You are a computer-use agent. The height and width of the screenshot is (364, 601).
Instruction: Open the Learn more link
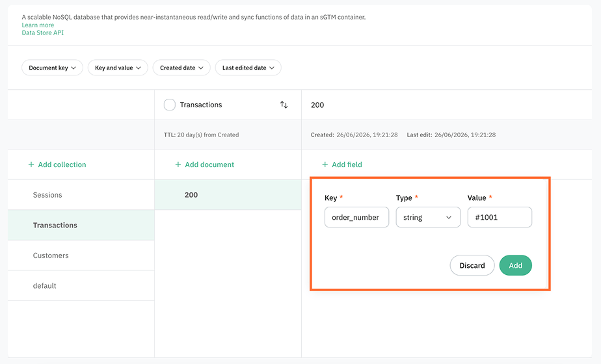(38, 25)
